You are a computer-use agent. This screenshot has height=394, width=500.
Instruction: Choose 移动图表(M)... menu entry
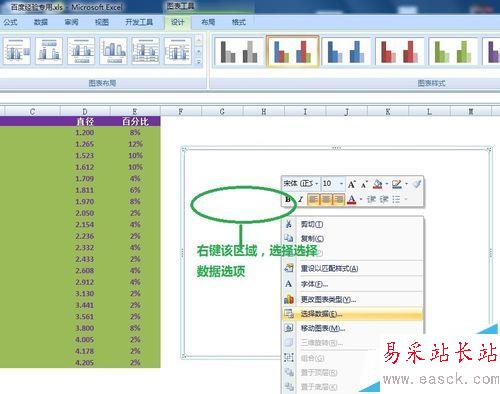pos(352,328)
